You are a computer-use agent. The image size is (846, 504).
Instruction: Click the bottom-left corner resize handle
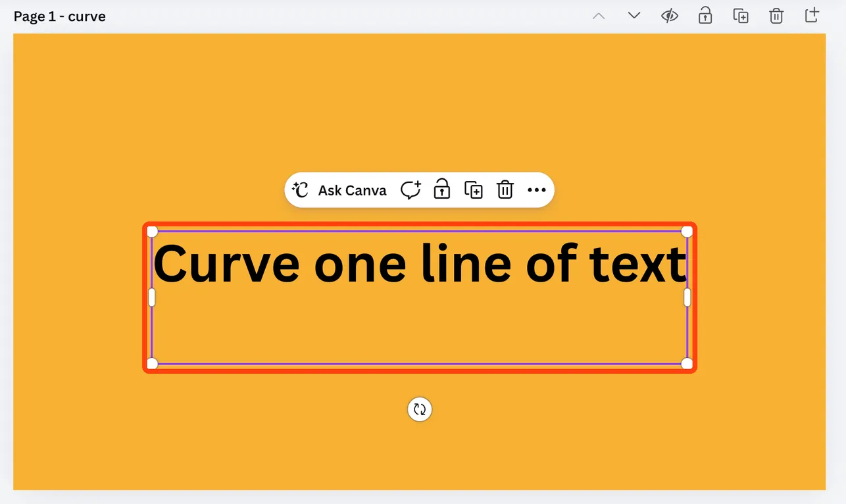152,364
